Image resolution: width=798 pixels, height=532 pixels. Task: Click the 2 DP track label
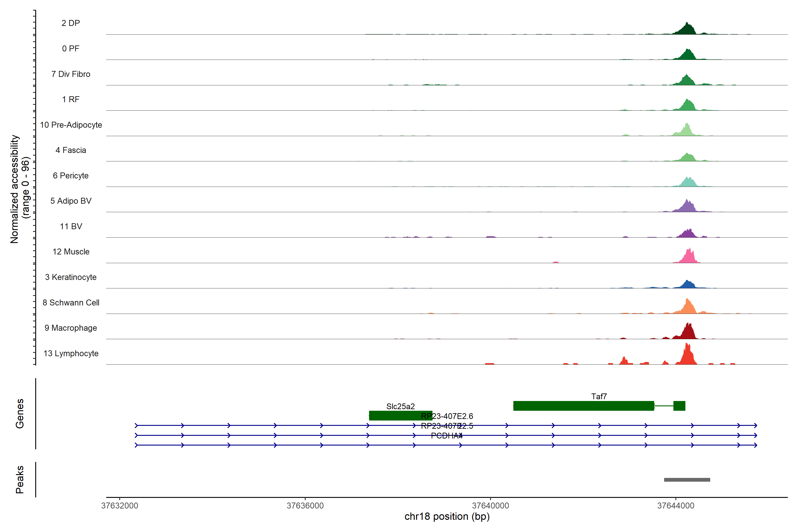70,23
